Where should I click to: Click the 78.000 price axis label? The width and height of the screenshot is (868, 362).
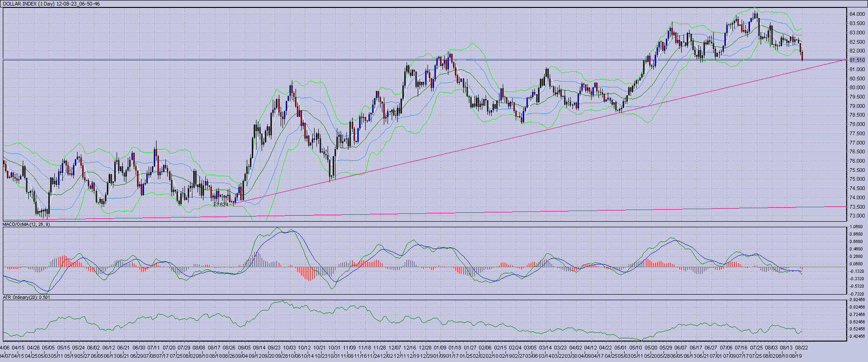[x=857, y=125]
